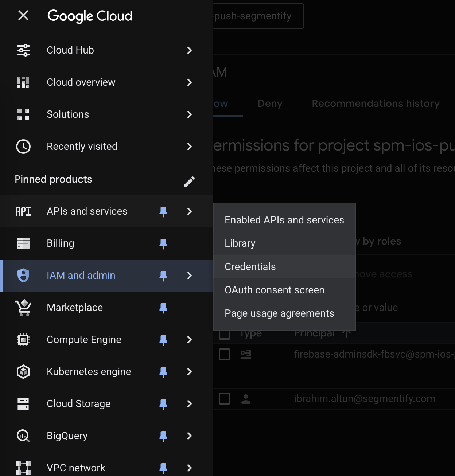This screenshot has height=476, width=455.
Task: Expand the Kubernetes engine submenu arrow
Action: click(x=190, y=372)
